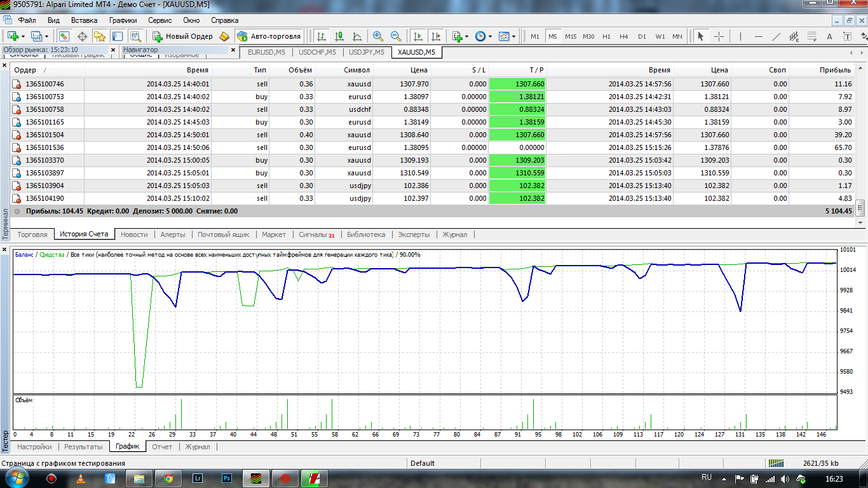
Task: Click the New Order (Новый Ордер) button
Action: tap(182, 36)
